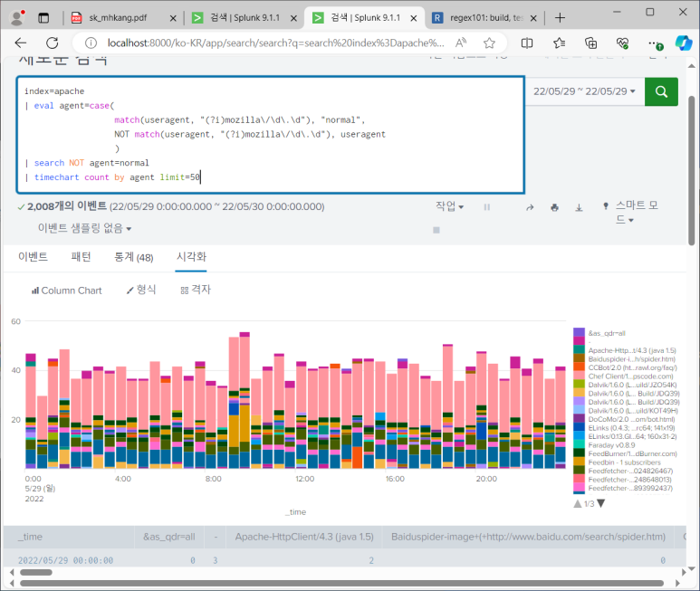The width and height of the screenshot is (700, 591).
Task: Go back with the browser back arrow
Action: click(x=21, y=43)
